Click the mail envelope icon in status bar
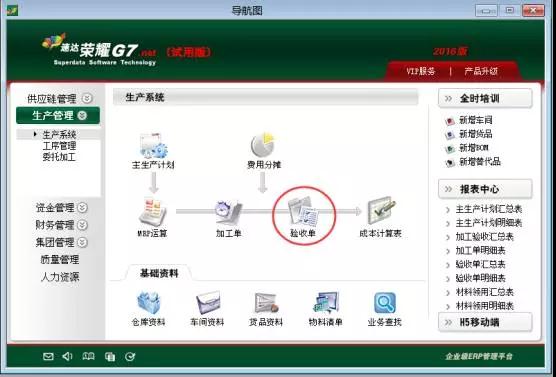This screenshot has height=377, width=556. 48,356
